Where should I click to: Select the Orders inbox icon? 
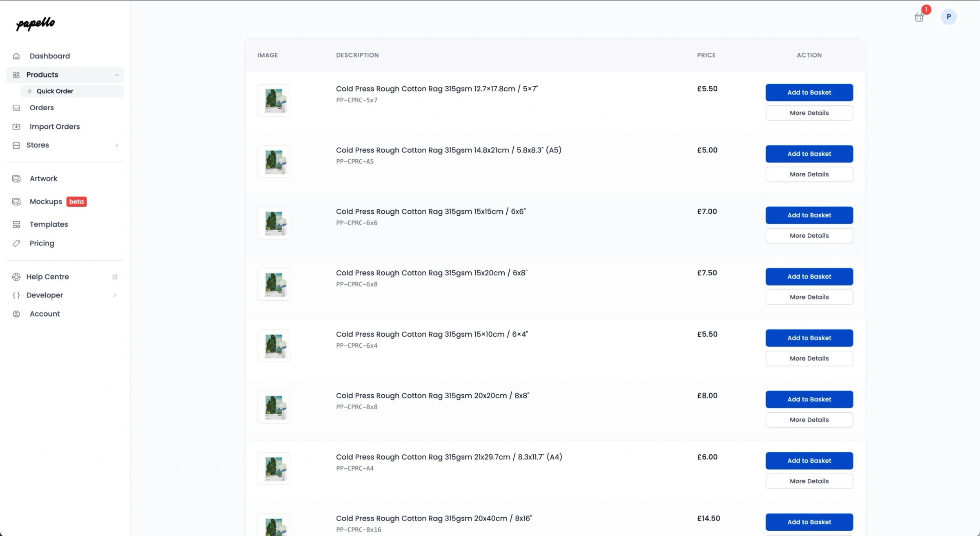tap(16, 107)
